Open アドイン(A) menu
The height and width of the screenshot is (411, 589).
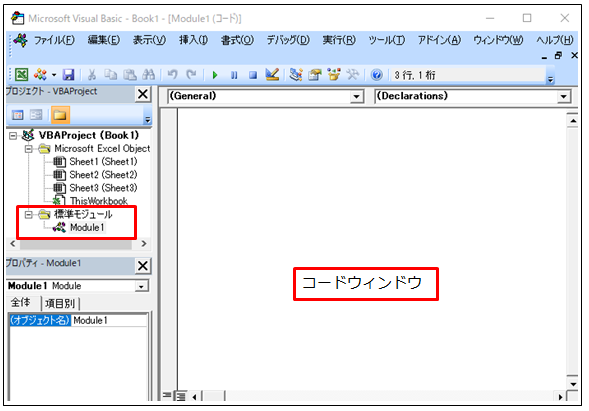coord(439,40)
